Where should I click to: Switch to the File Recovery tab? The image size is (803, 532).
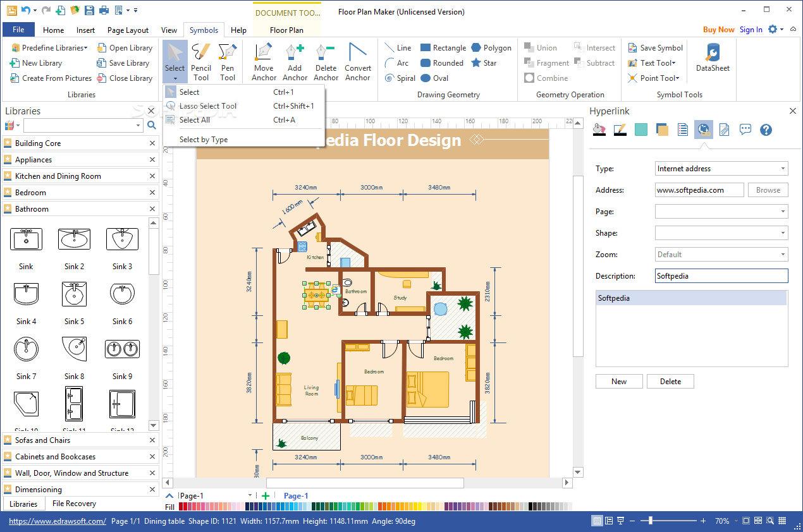tap(74, 504)
